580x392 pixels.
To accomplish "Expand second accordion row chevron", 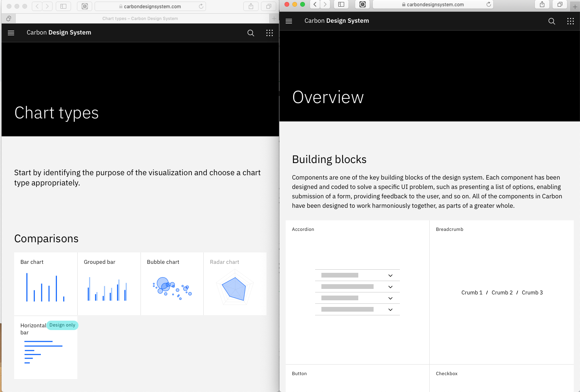I will coord(390,287).
